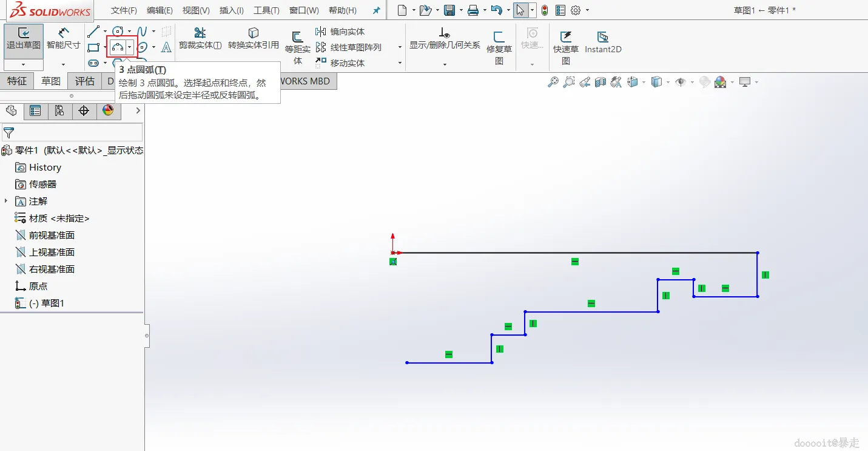This screenshot has width=868, height=451.
Task: Click Linear Sketch Pattern (线性草图阵列)
Action: tap(349, 47)
